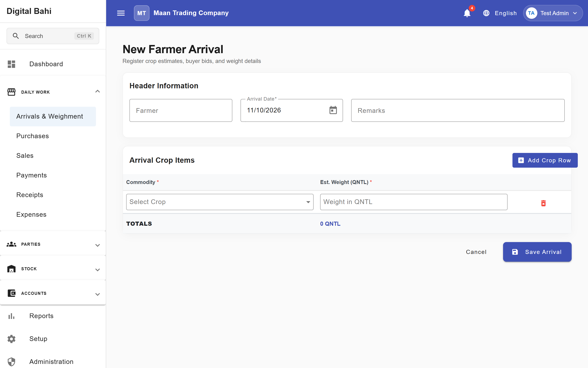
Task: Open Reports page
Action: pos(53,316)
